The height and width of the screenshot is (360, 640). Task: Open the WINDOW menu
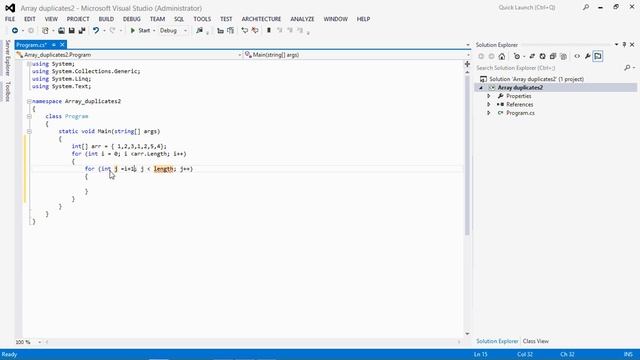336,19
